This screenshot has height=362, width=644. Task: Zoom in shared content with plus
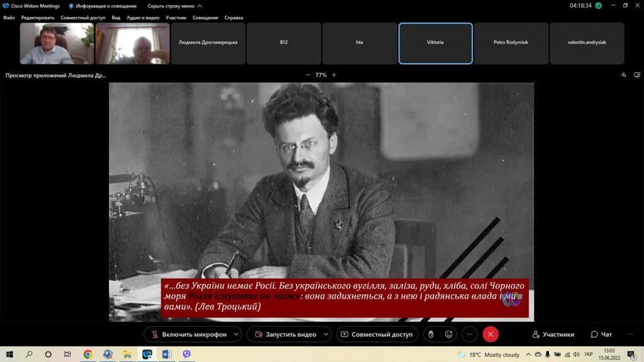334,75
